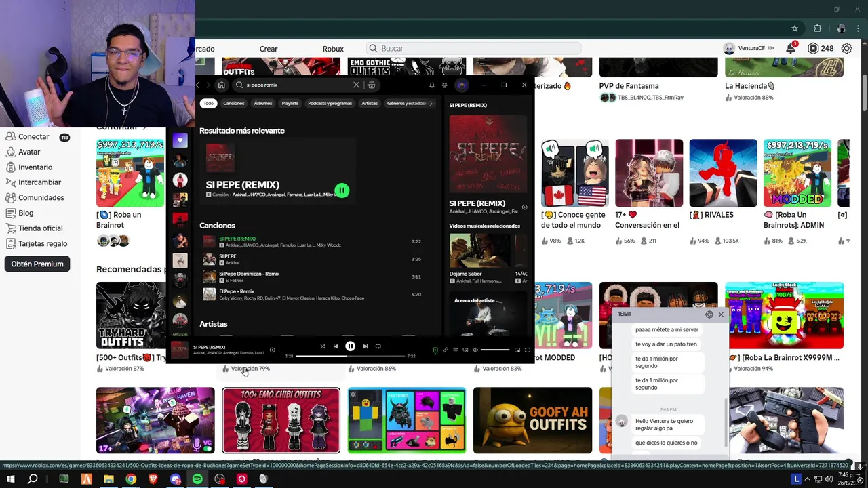Toggle lyrics microphone icon in Spotify

tap(446, 350)
